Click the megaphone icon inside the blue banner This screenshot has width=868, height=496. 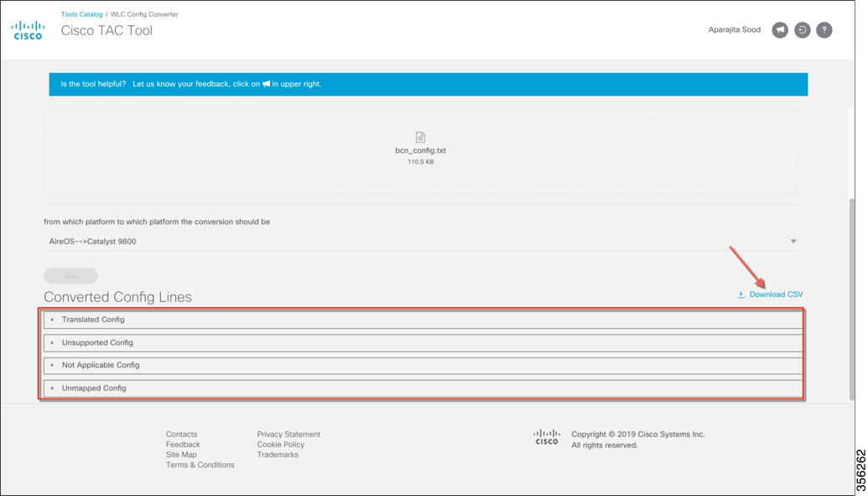266,84
